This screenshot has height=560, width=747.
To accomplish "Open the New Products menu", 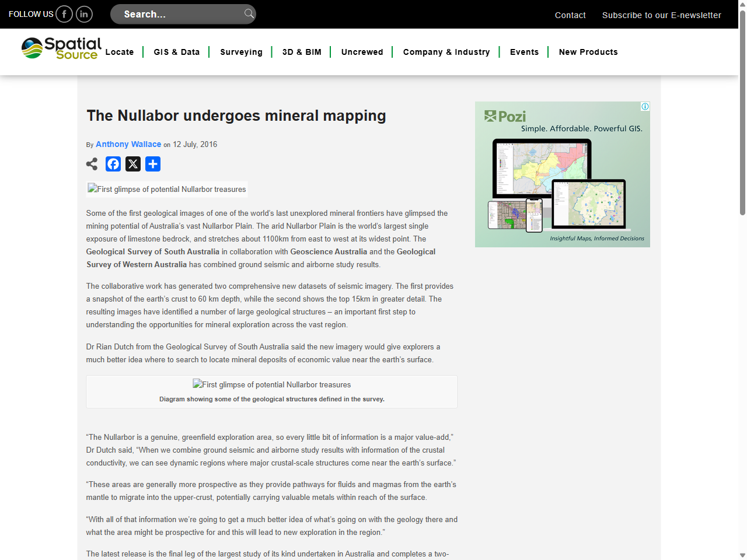I will [x=588, y=52].
